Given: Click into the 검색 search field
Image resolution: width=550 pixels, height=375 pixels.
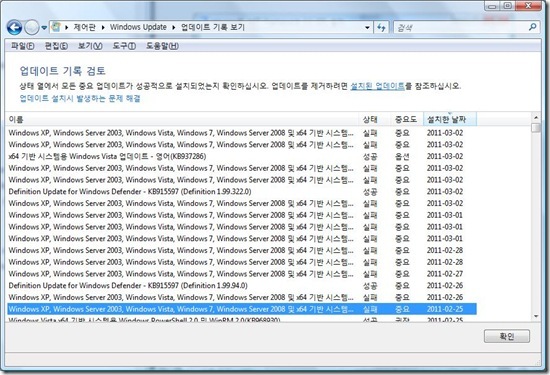Looking at the screenshot, I should pos(460,27).
